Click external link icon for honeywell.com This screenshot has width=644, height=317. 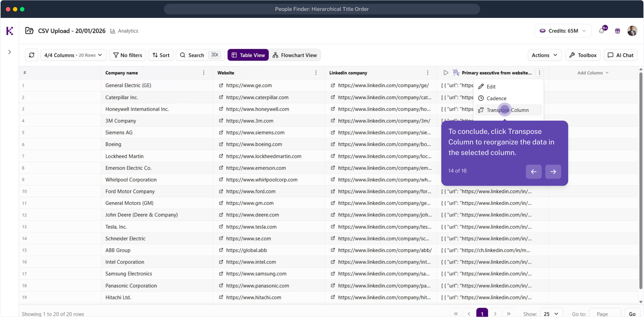click(x=221, y=109)
